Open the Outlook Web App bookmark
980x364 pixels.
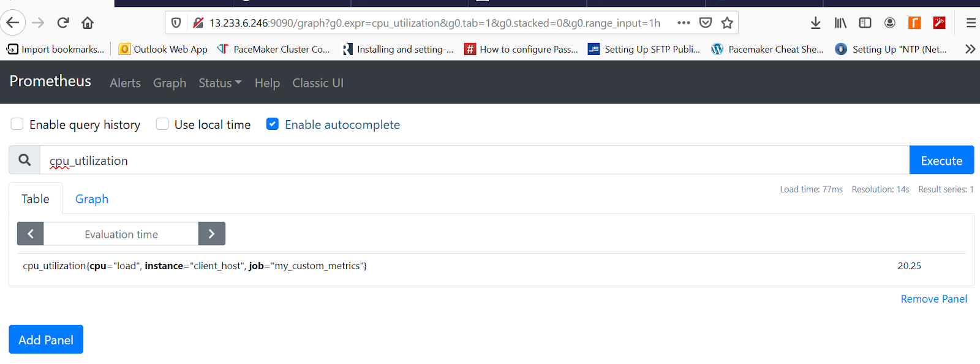click(164, 49)
